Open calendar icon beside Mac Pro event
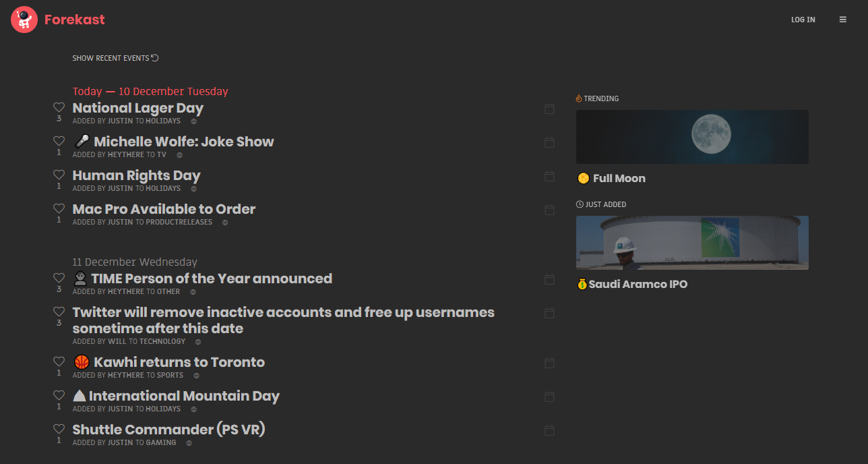The height and width of the screenshot is (464, 868). point(549,210)
